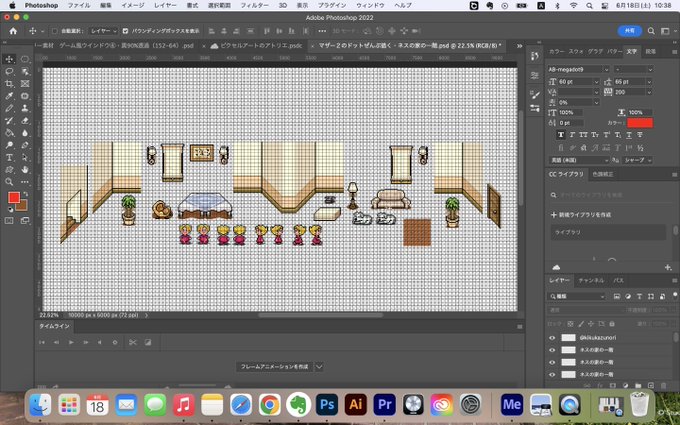Viewport: 680px width, 425px height.
Task: Open Edit Toolbar three-dots button
Action: [x=25, y=182]
